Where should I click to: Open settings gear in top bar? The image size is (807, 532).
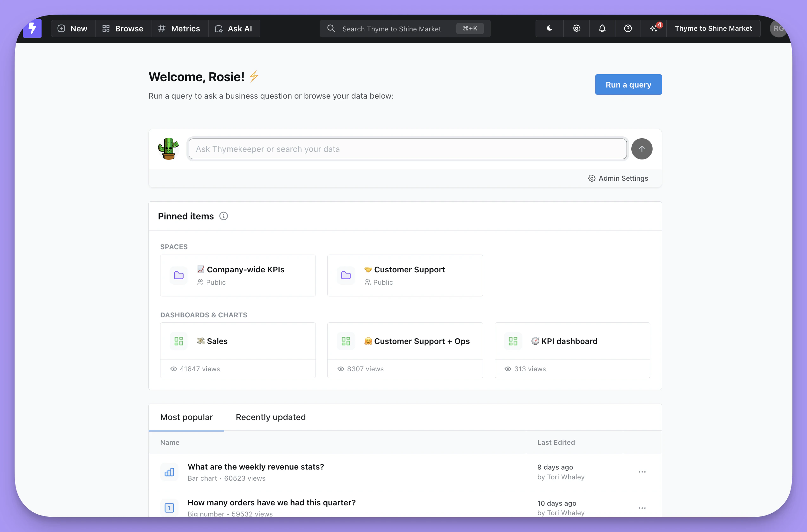click(x=576, y=29)
